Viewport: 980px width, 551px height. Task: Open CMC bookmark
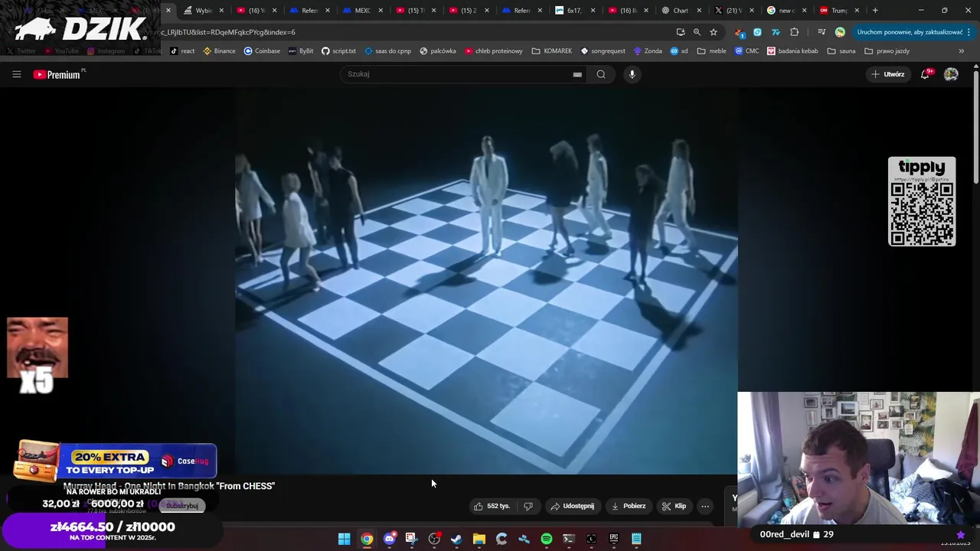[x=746, y=51]
